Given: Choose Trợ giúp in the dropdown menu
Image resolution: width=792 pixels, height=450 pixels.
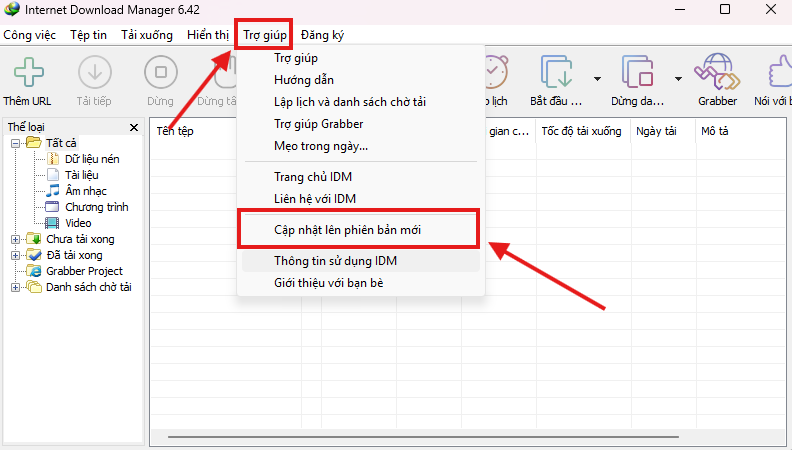Looking at the screenshot, I should (x=361, y=58).
